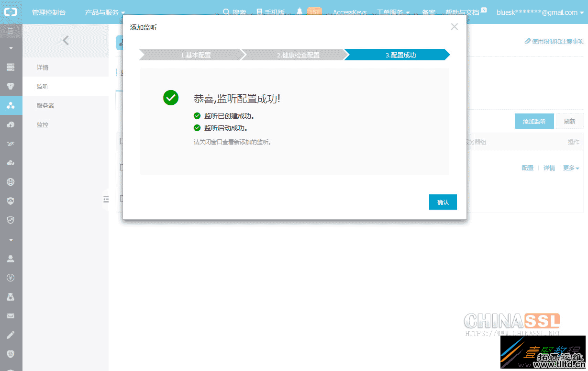
Task: Open 帮助与文档 help documentation link
Action: pos(461,12)
